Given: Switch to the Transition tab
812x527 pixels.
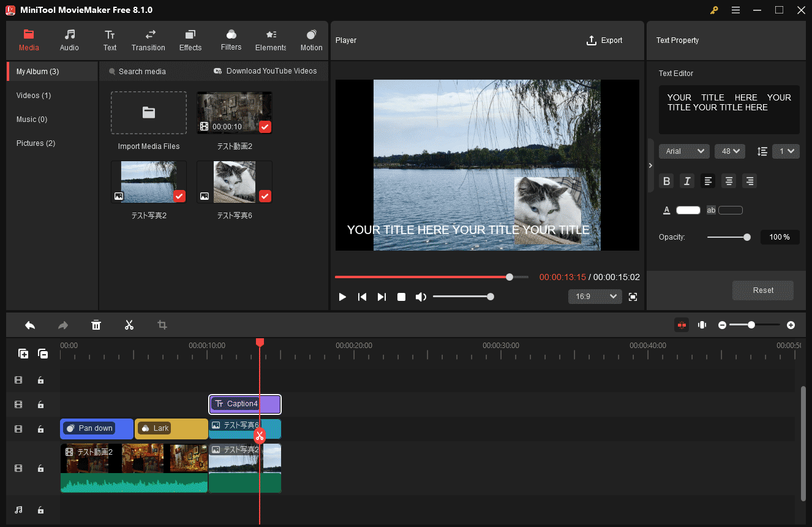Looking at the screenshot, I should (x=148, y=40).
